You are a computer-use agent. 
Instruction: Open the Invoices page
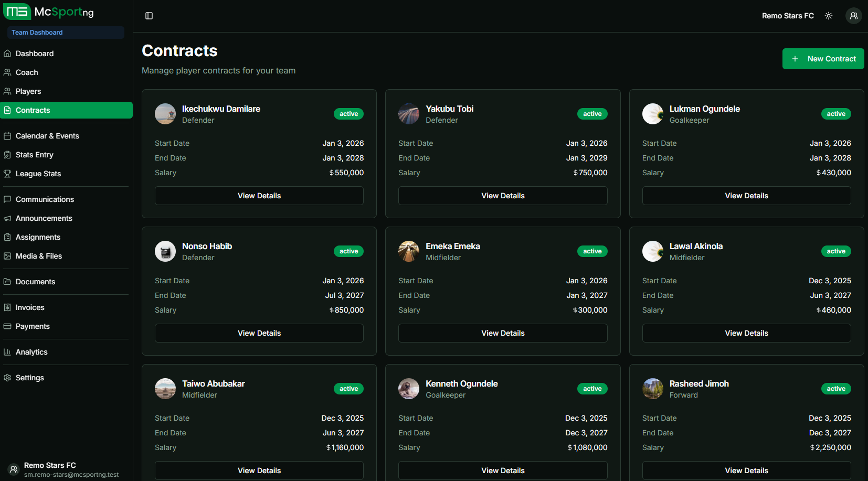click(x=30, y=307)
